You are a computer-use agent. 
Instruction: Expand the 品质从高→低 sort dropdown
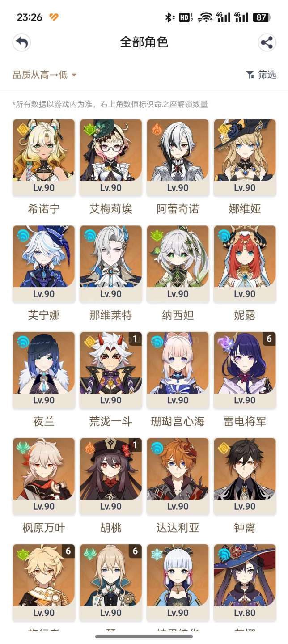coord(44,75)
